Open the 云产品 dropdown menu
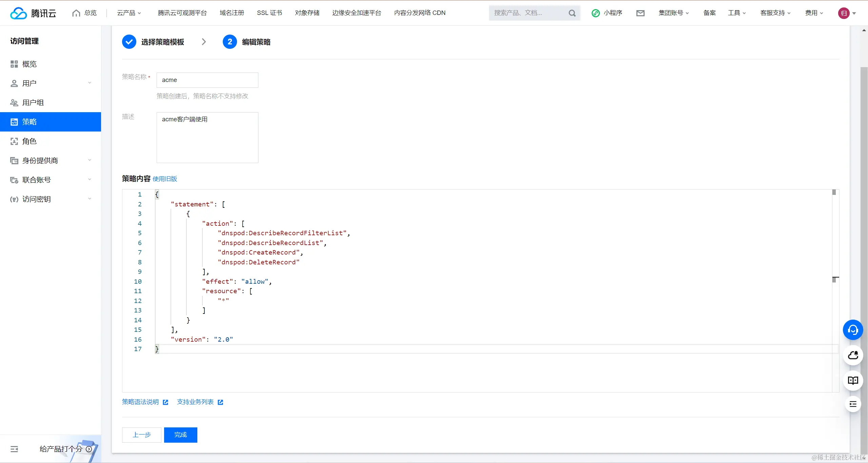868x463 pixels. 129,13
